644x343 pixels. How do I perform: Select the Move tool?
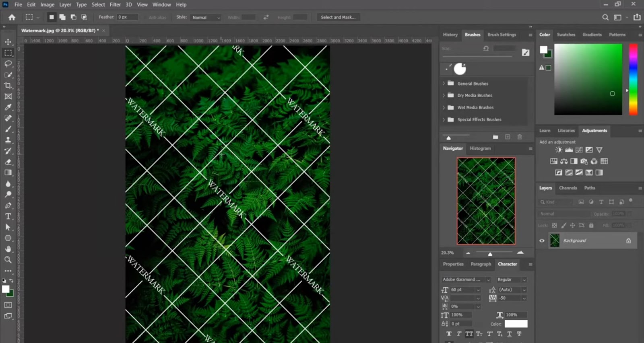[8, 42]
